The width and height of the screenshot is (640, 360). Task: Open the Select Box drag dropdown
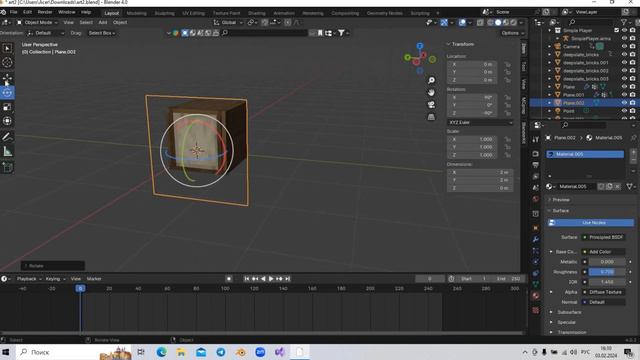pos(102,33)
